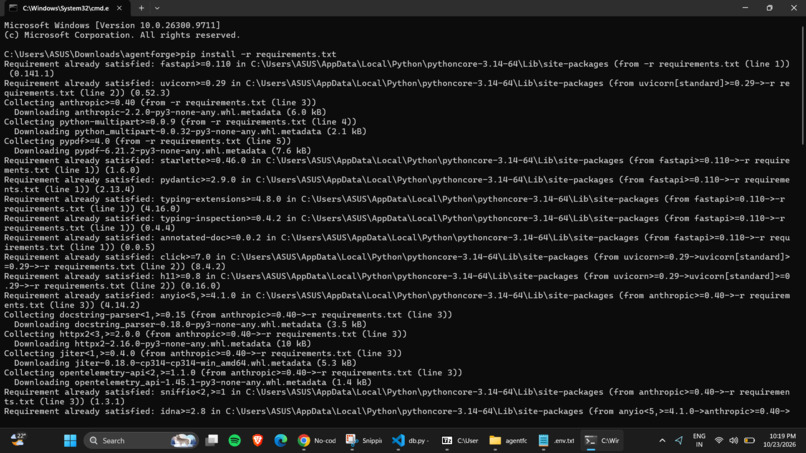Click the location arrow tray icon
806x453 pixels.
click(679, 441)
